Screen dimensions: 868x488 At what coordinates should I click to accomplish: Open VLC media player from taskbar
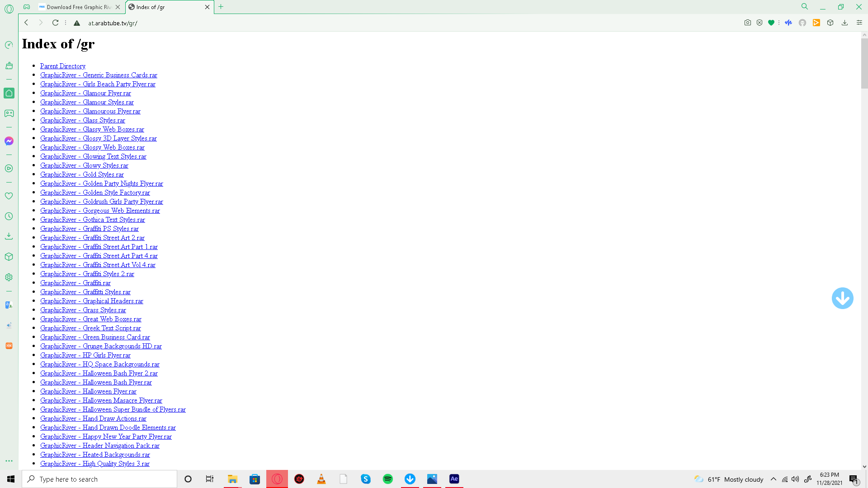[x=321, y=479]
